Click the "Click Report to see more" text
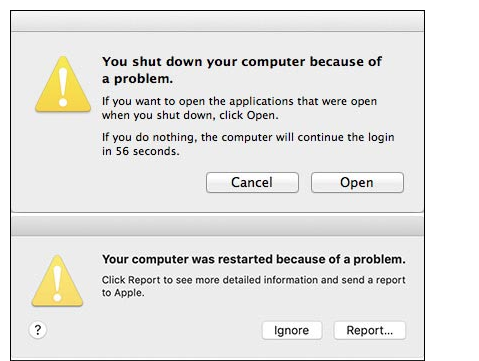479x361 pixels. coord(254,286)
